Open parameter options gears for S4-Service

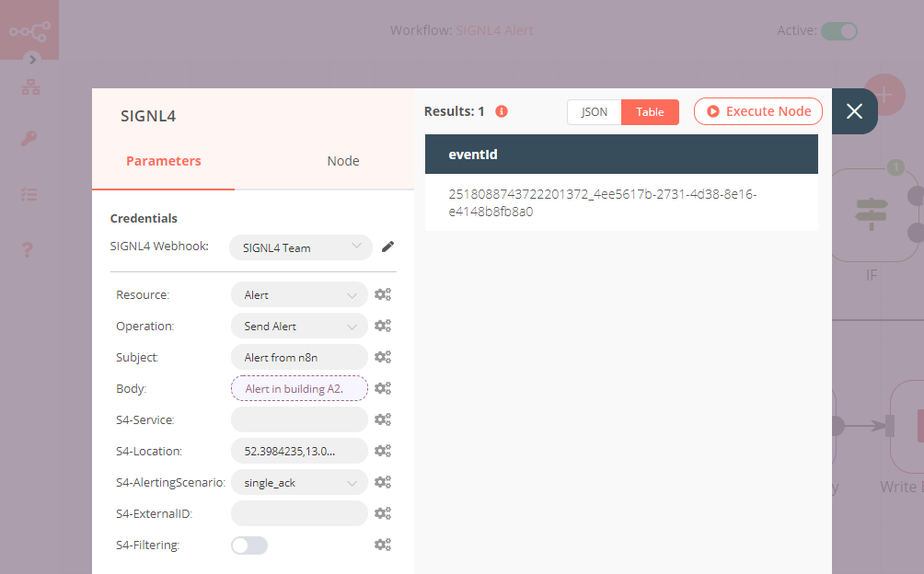(x=383, y=419)
